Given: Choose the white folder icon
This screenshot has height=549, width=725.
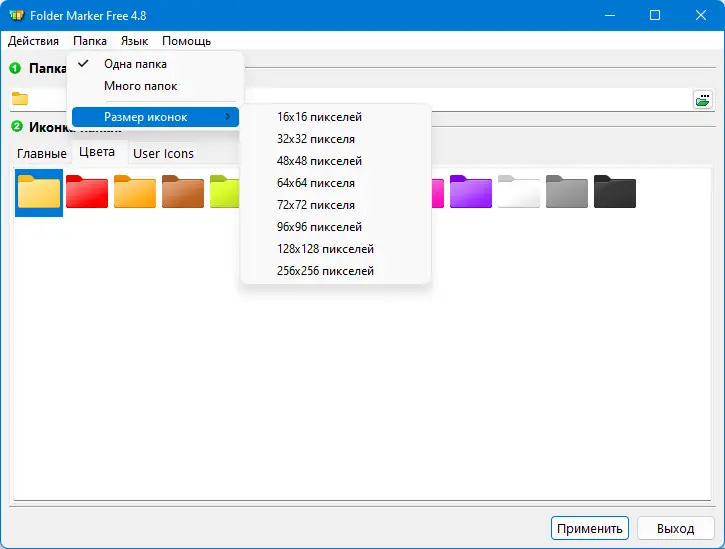Looking at the screenshot, I should pyautogui.click(x=519, y=191).
